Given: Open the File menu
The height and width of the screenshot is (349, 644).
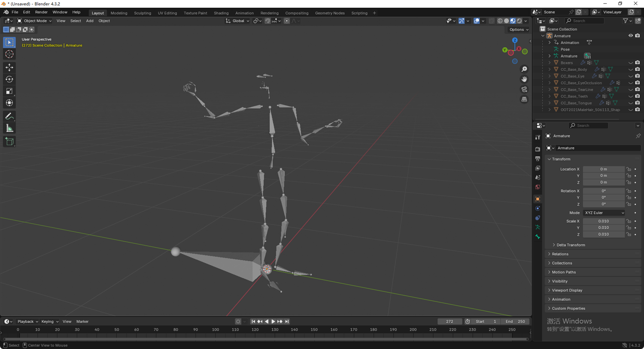Looking at the screenshot, I should 15,12.
